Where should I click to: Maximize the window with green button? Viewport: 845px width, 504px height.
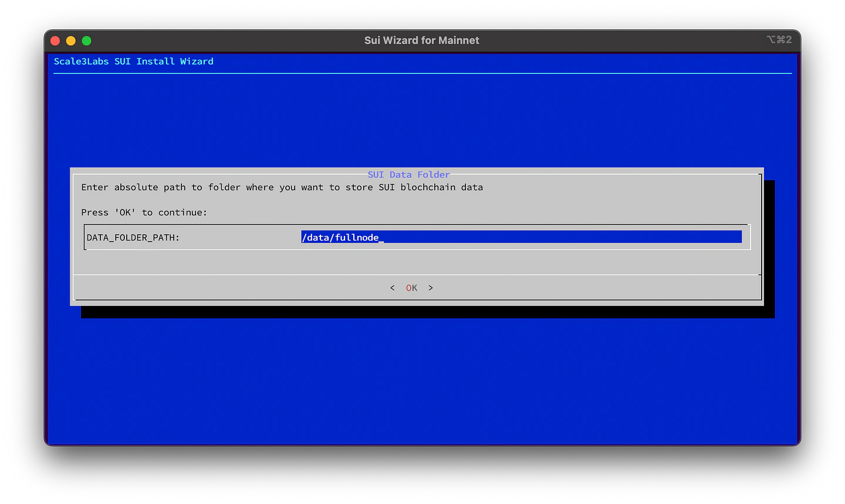point(87,40)
